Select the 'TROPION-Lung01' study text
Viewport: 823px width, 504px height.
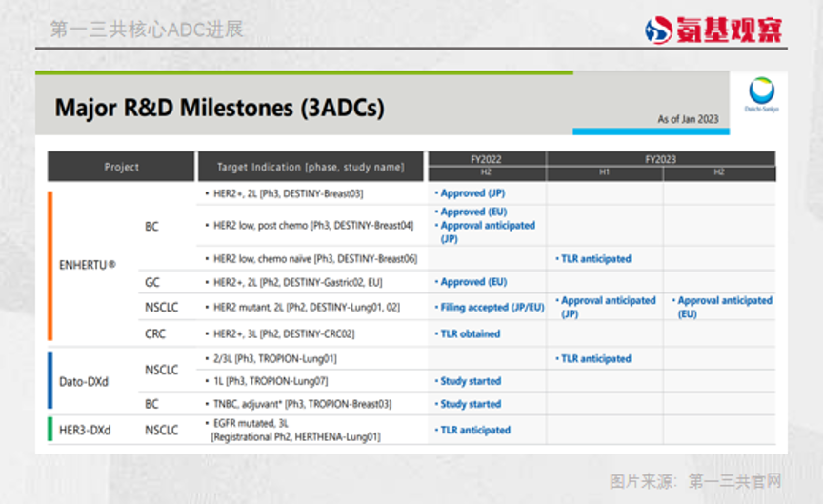[275, 358]
